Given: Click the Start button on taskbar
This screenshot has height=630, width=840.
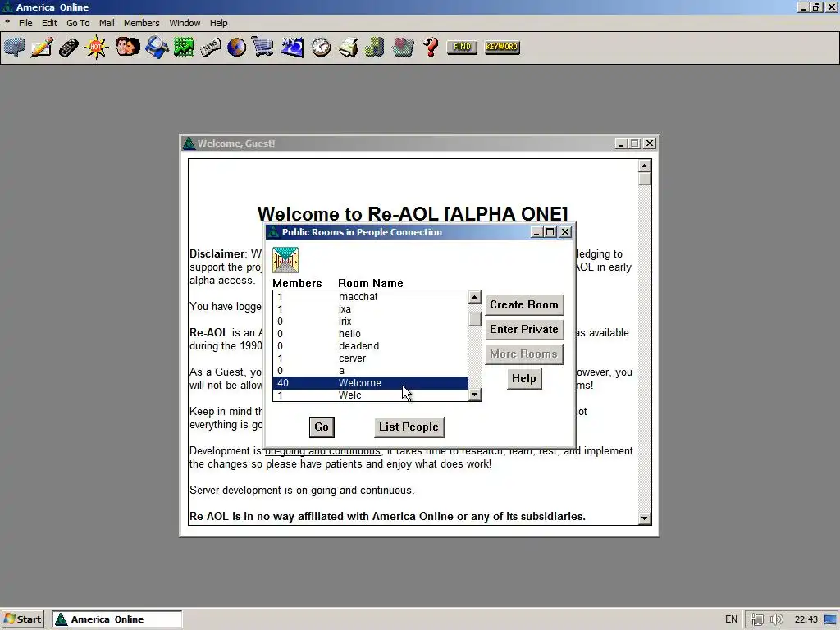Looking at the screenshot, I should point(22,619).
